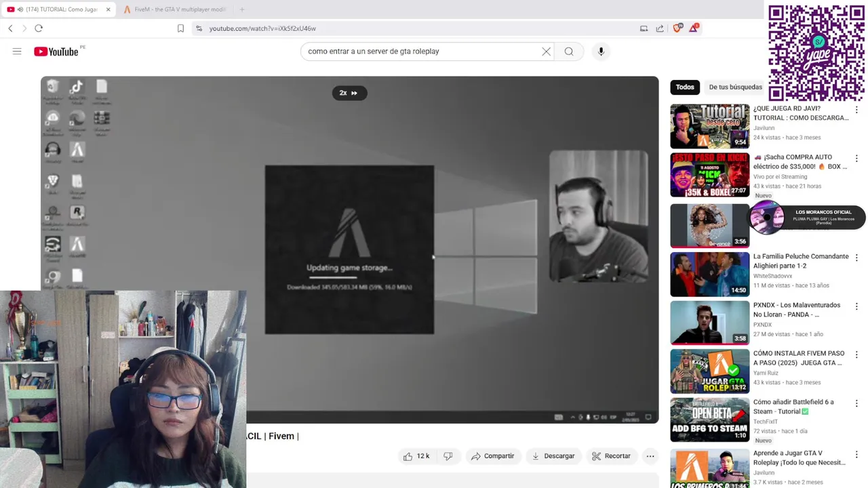Click the share icon in the address bar
This screenshot has width=868, height=488.
(660, 28)
